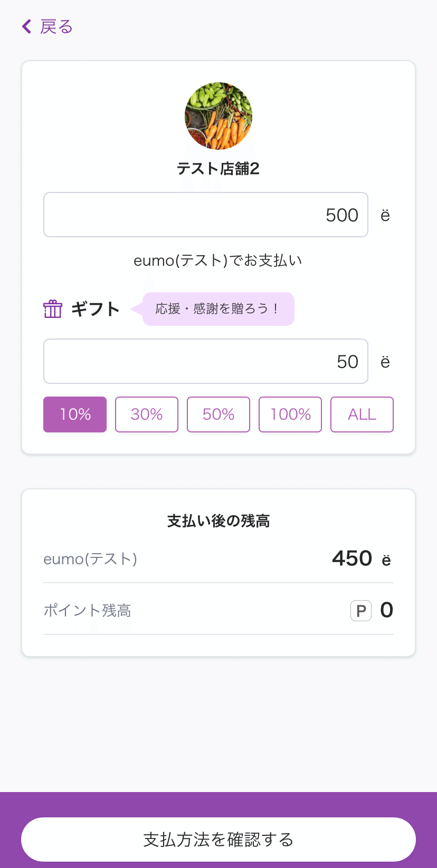Tap the 応援・感謝を贈ろう！ speech bubble
This screenshot has width=437, height=868.
pyautogui.click(x=217, y=309)
